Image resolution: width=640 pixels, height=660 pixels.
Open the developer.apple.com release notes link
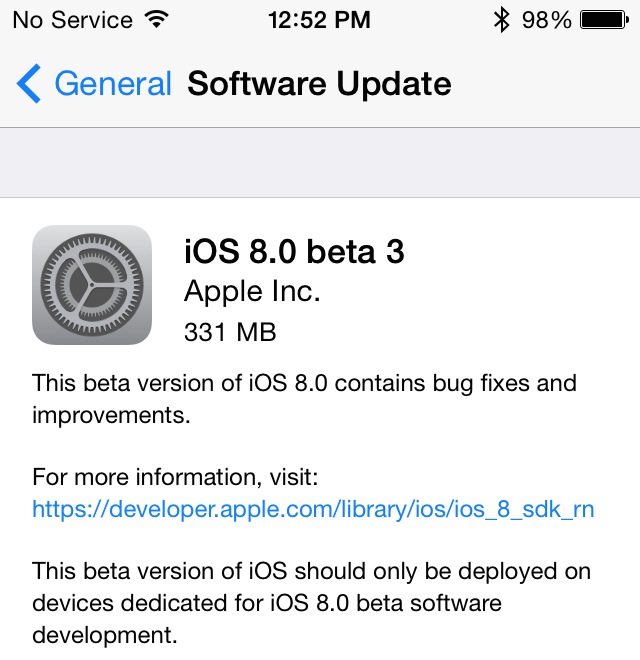(x=313, y=509)
